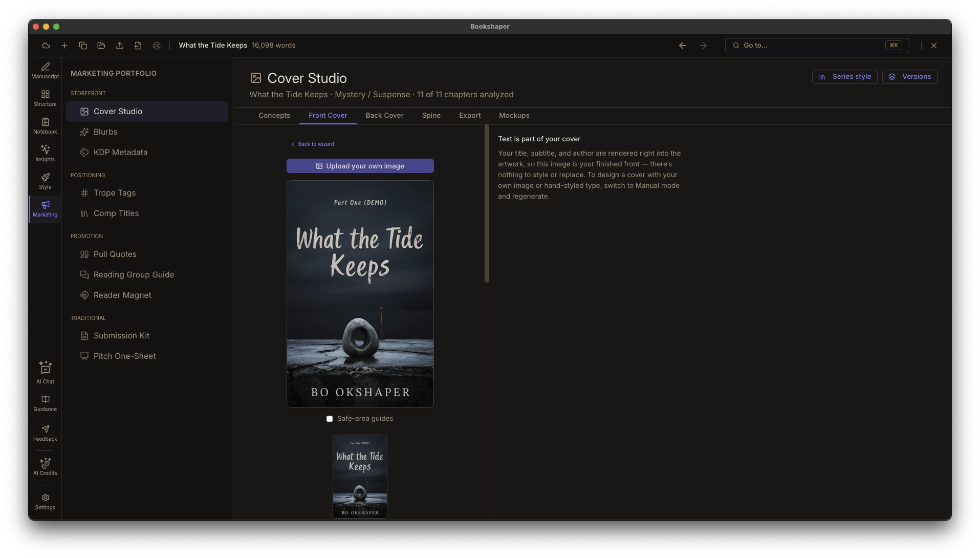This screenshot has width=980, height=558.
Task: Select Cover Studio in sidebar
Action: [x=147, y=112]
